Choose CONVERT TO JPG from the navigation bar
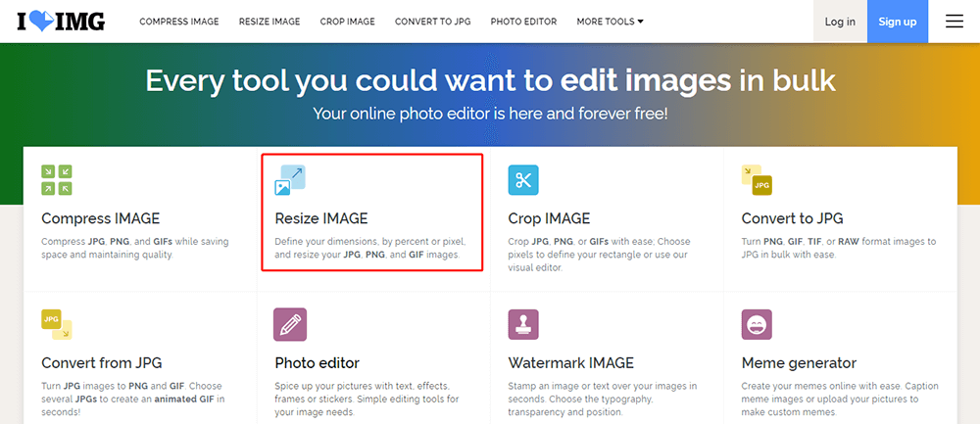 (x=431, y=22)
